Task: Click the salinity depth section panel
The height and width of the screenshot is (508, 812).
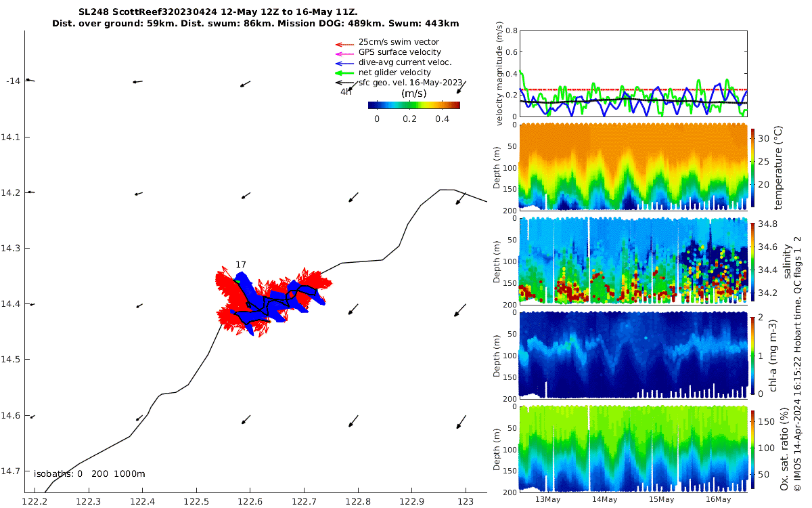Action: [633, 260]
